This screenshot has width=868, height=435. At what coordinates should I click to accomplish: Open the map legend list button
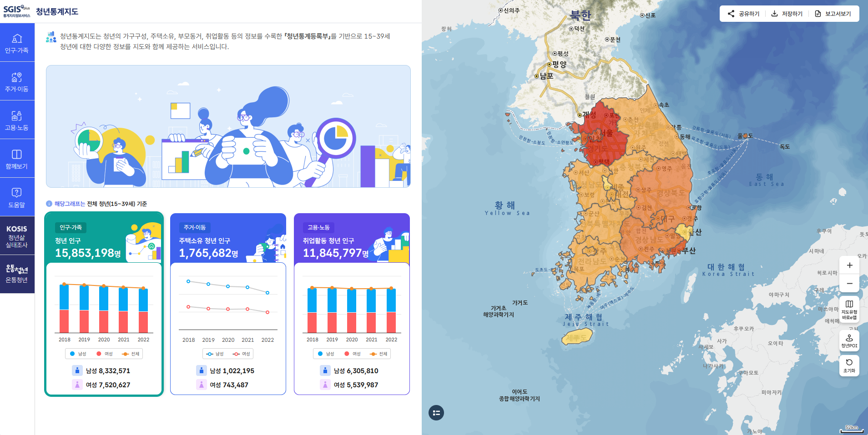(436, 413)
